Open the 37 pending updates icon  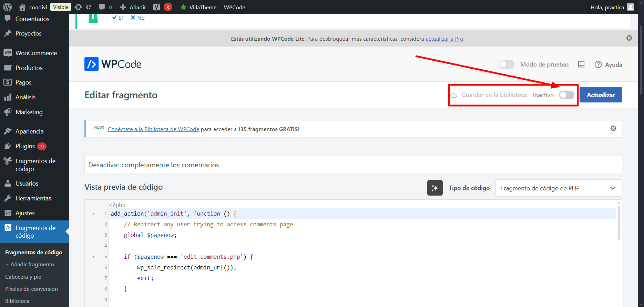pos(83,7)
